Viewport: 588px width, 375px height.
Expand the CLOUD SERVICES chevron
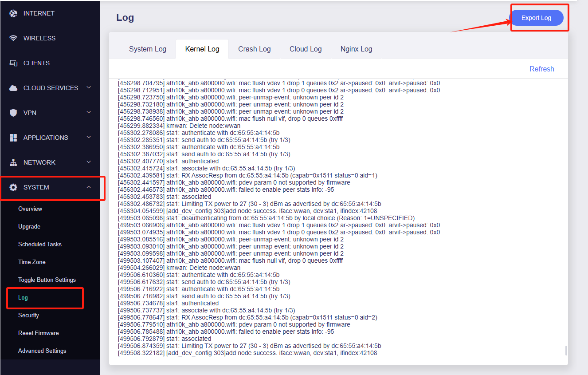89,87
